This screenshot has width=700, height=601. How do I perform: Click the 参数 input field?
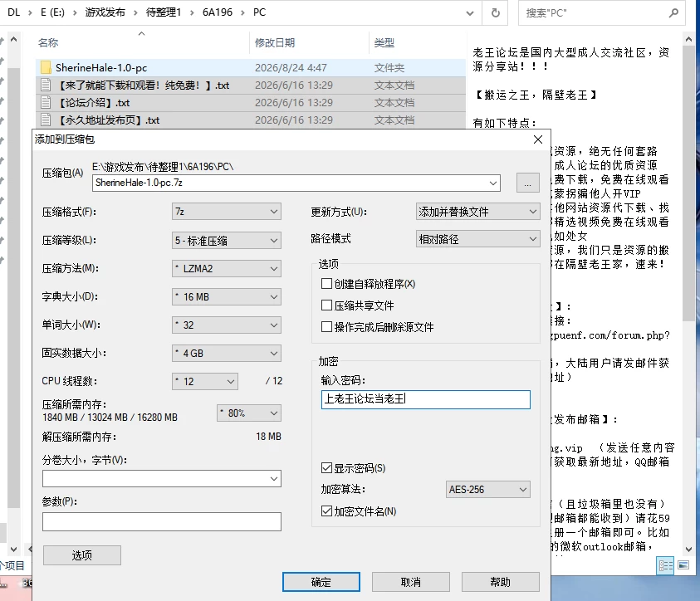(x=162, y=521)
